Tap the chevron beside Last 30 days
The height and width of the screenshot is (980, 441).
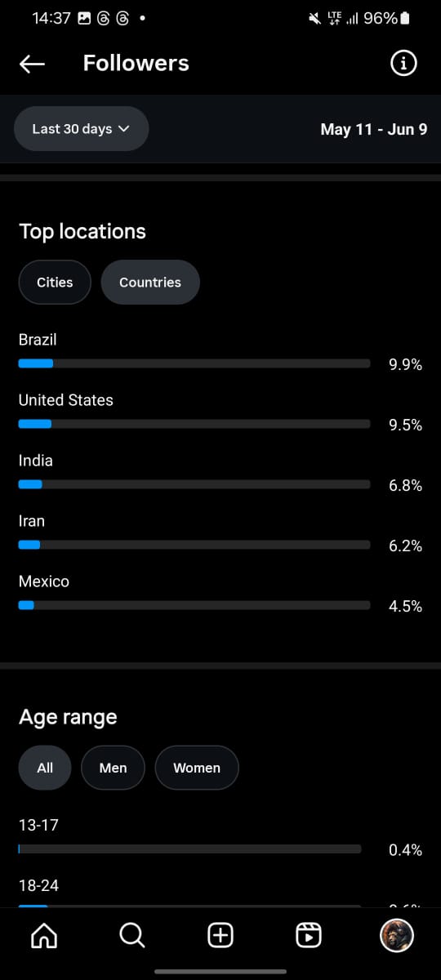point(124,129)
